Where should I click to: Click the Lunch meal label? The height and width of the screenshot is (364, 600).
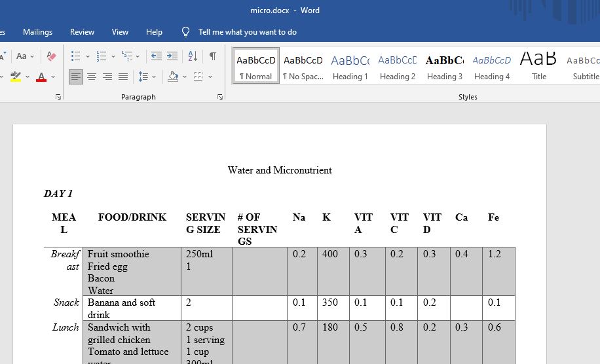[66, 327]
